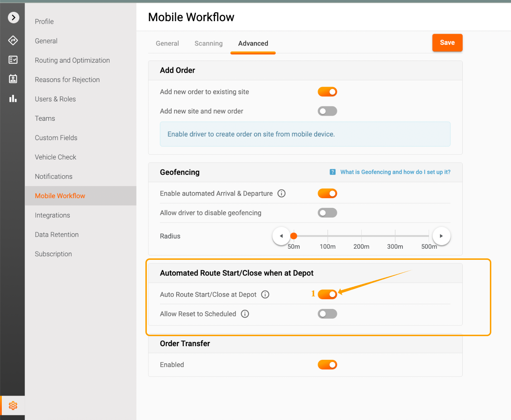The height and width of the screenshot is (420, 511).
Task: Open the Notifications settings
Action: click(54, 176)
